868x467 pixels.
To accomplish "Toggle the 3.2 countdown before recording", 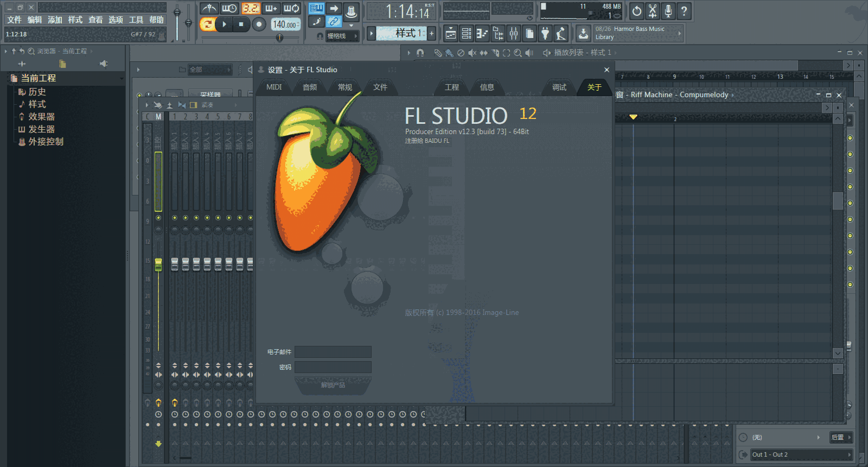I will 250,9.
